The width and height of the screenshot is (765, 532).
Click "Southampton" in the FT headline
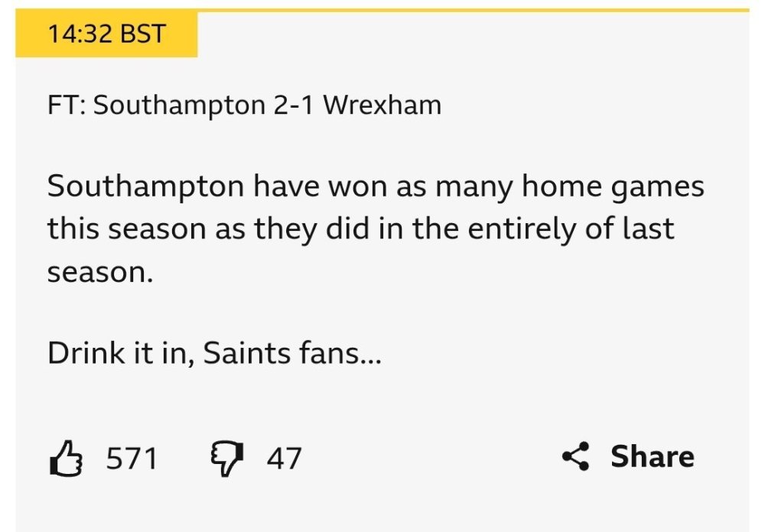coord(178,105)
